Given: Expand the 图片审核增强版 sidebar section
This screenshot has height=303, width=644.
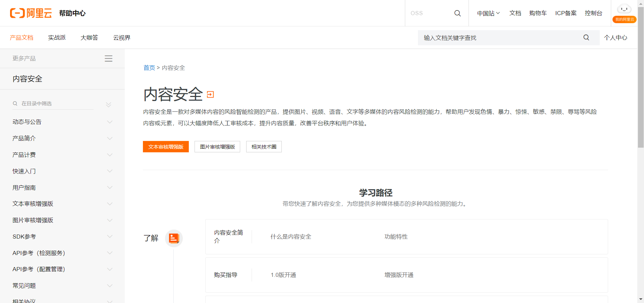Looking at the screenshot, I should [x=109, y=220].
